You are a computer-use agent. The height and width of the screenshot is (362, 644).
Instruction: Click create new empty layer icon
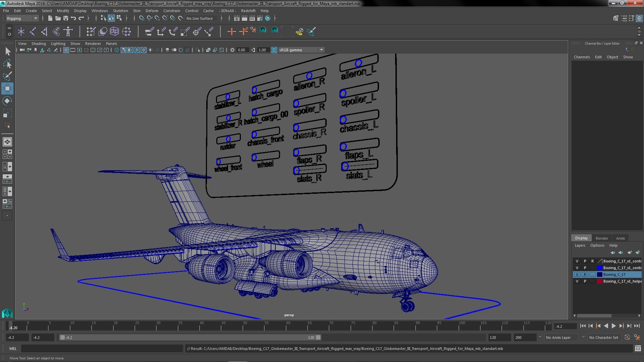(x=630, y=252)
